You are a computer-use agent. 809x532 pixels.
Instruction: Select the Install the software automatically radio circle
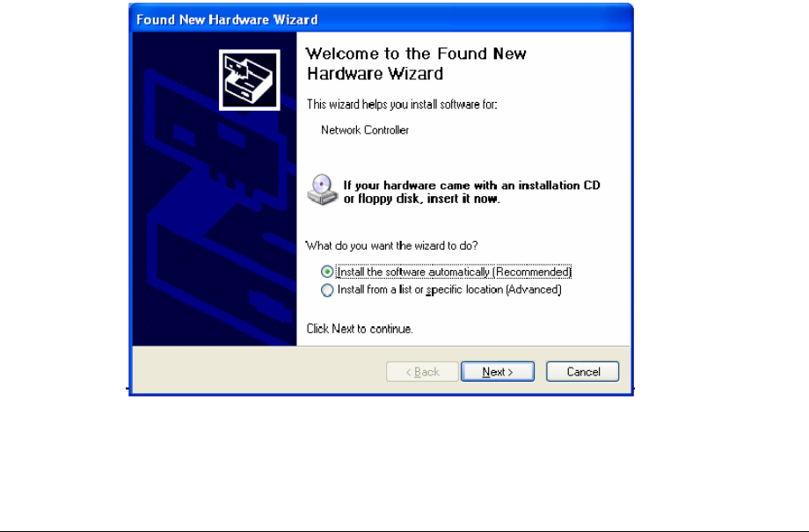[327, 272]
